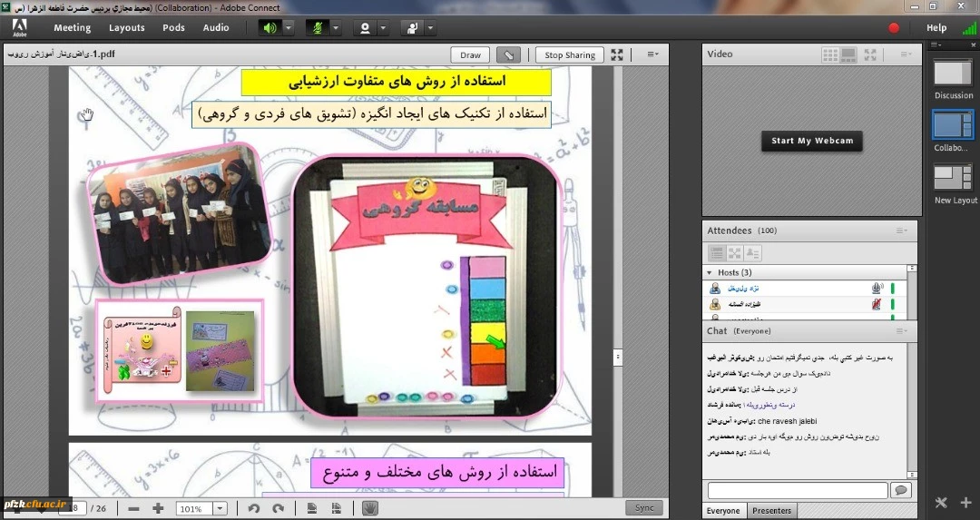Image resolution: width=980 pixels, height=520 pixels.
Task: Rotate the document counterclockwise
Action: 254,509
